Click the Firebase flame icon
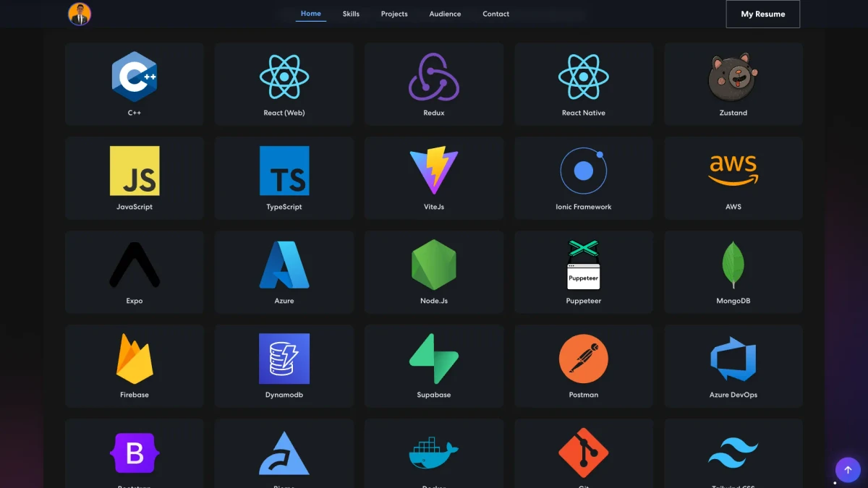The height and width of the screenshot is (488, 868). coord(135,359)
